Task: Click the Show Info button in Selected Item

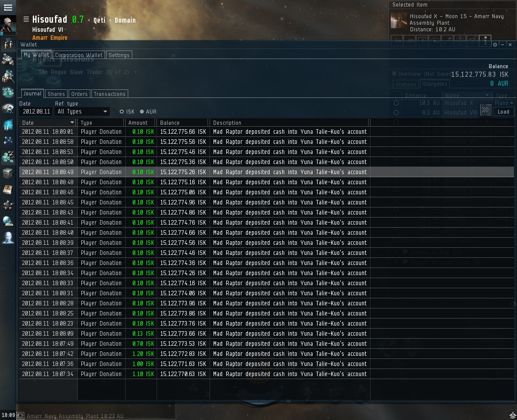Action: click(x=485, y=40)
